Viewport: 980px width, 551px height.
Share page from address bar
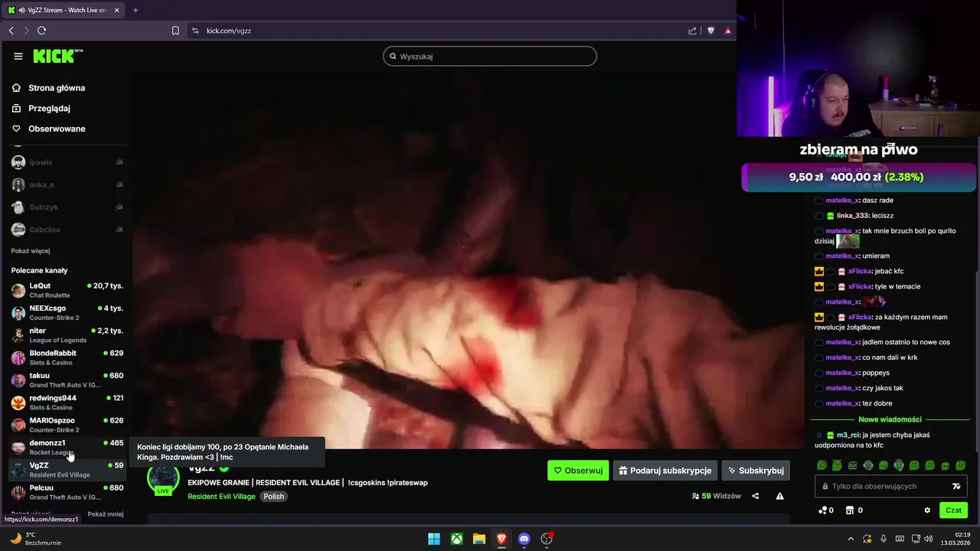692,31
